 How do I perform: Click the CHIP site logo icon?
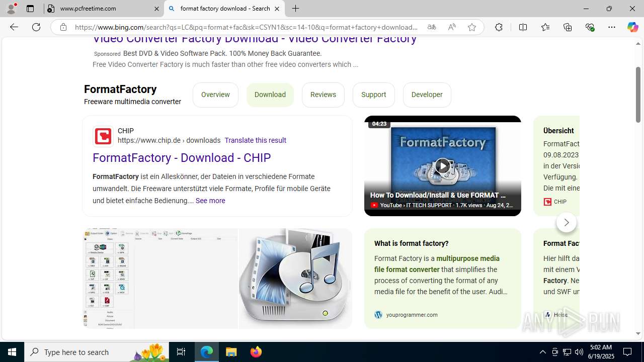coord(103,136)
